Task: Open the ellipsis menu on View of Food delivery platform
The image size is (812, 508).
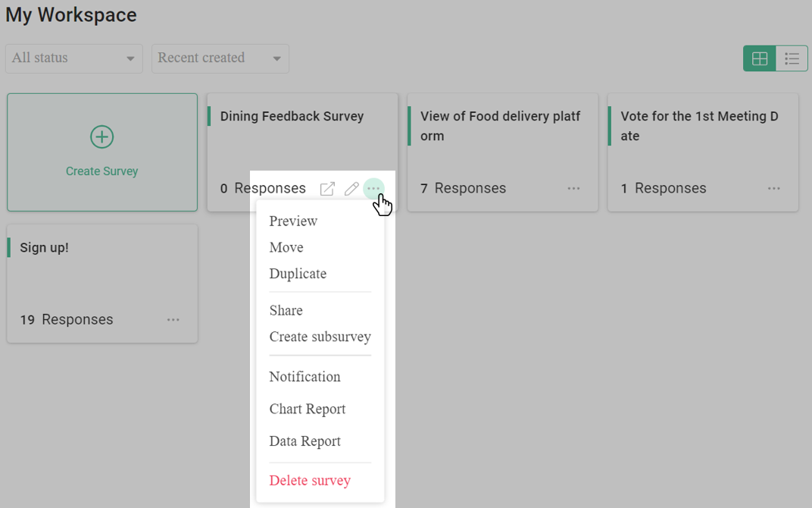Action: (573, 188)
